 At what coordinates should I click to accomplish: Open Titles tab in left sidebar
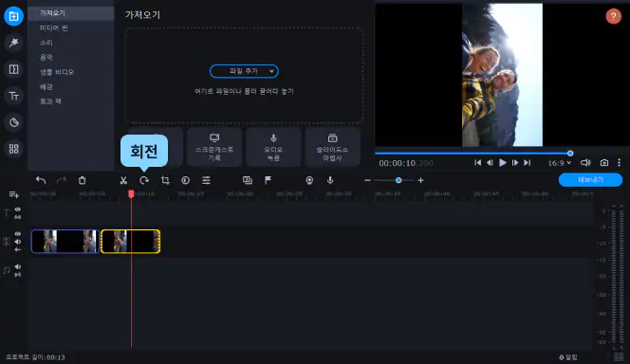13,96
